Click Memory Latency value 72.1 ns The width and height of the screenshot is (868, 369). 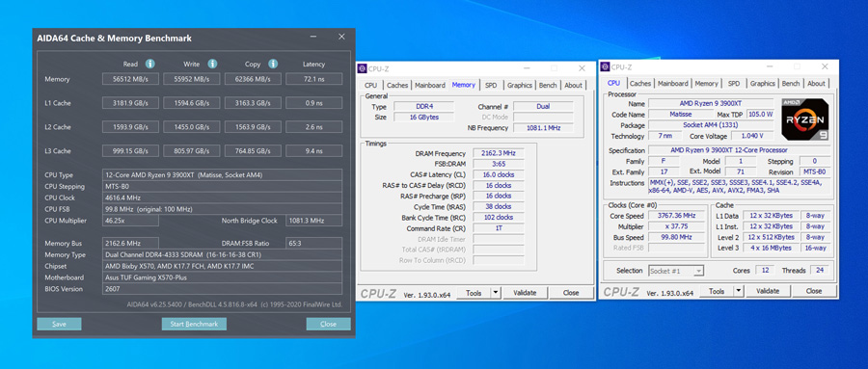(313, 79)
